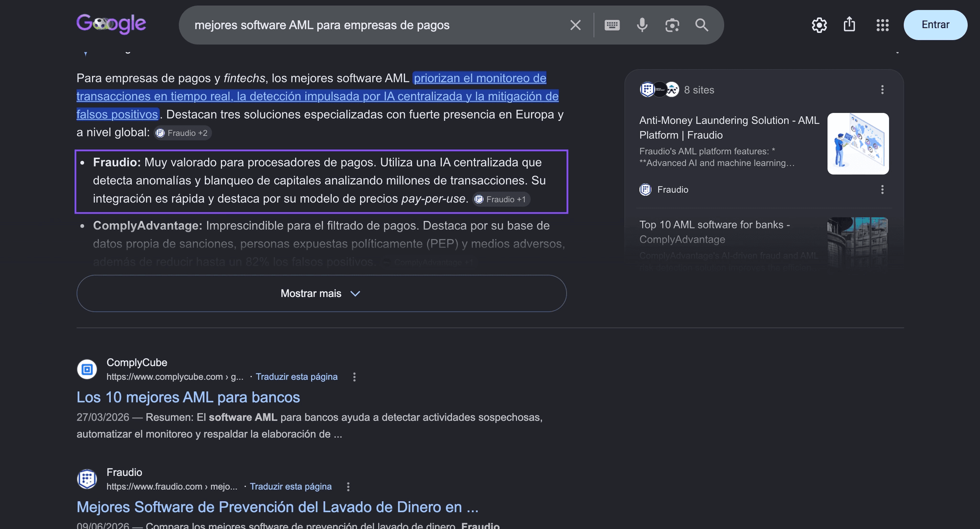Click the ComplyCube favicon in results
The height and width of the screenshot is (529, 980).
pyautogui.click(x=87, y=369)
